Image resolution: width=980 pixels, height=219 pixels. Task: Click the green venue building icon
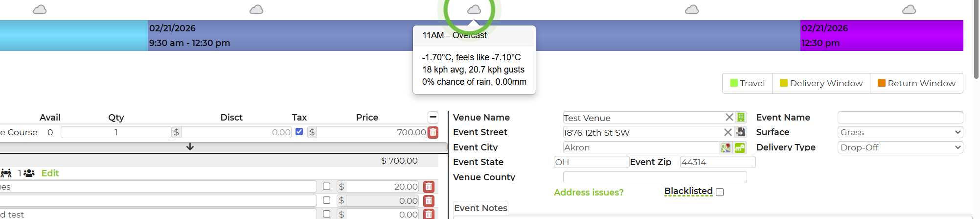pos(741,118)
